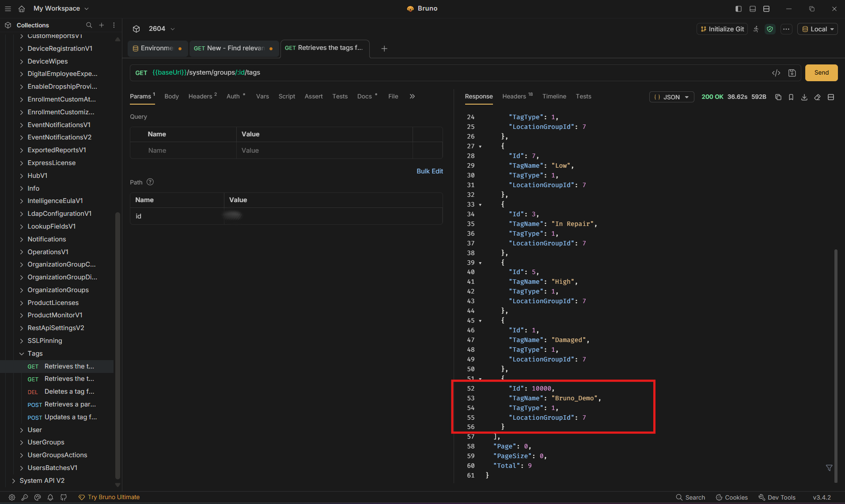Save the request with save icon

coord(792,73)
